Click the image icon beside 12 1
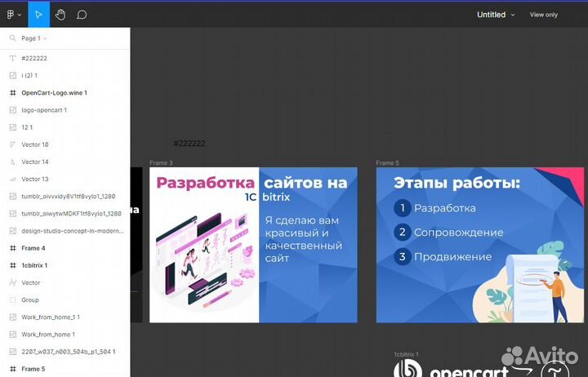Image resolution: width=588 pixels, height=377 pixels. [x=13, y=127]
